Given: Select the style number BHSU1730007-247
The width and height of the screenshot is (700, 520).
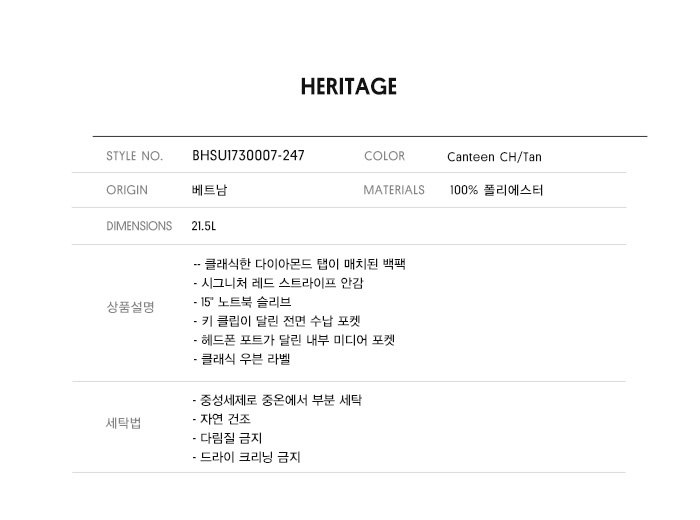Looking at the screenshot, I should tap(248, 156).
